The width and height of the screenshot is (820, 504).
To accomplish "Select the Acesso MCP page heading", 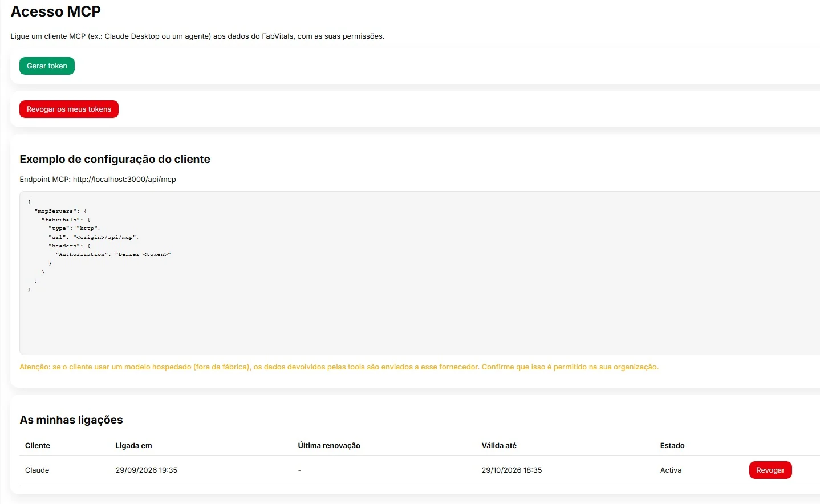I will pyautogui.click(x=56, y=11).
